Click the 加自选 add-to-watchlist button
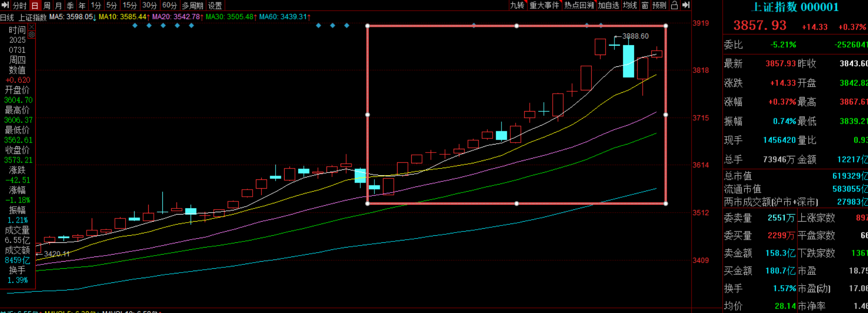The height and width of the screenshot is (313, 868). (609, 5)
